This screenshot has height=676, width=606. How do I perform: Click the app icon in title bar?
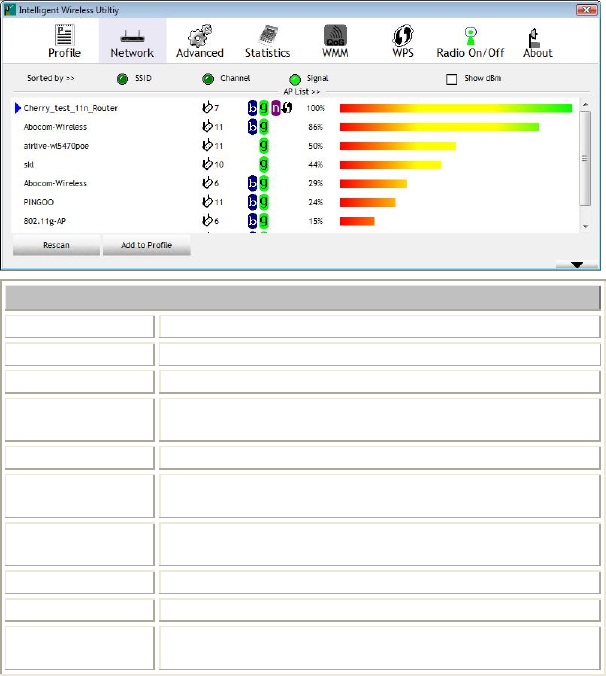[x=9, y=9]
